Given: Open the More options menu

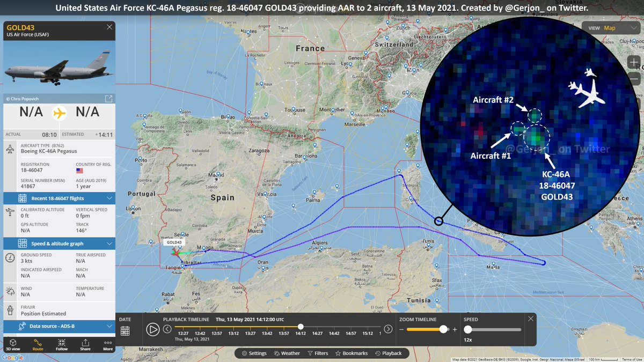Looking at the screenshot, I should (108, 345).
